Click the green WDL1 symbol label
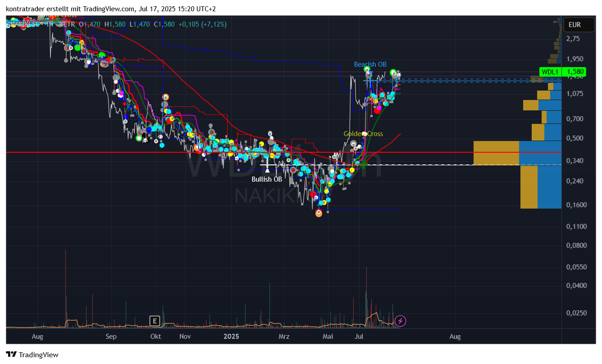This screenshot has height=364, width=602. (550, 72)
